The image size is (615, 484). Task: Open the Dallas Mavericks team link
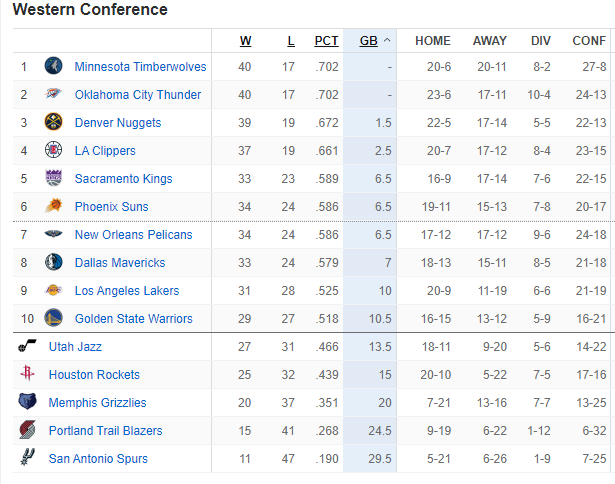[120, 263]
